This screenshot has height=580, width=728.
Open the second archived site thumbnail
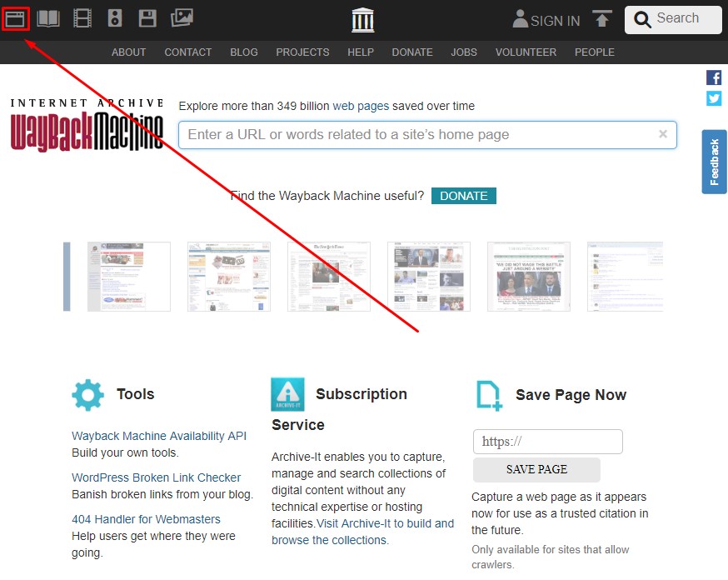pyautogui.click(x=229, y=277)
